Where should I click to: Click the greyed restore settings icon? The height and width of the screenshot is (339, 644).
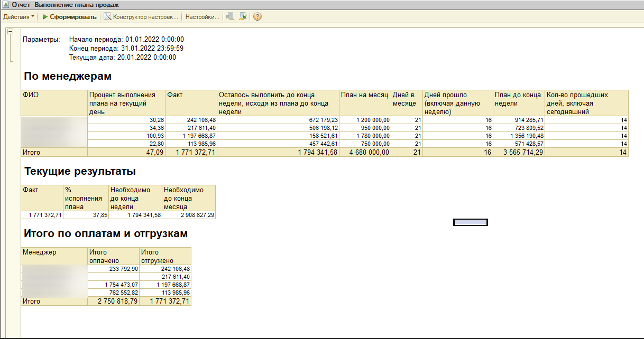pyautogui.click(x=230, y=17)
